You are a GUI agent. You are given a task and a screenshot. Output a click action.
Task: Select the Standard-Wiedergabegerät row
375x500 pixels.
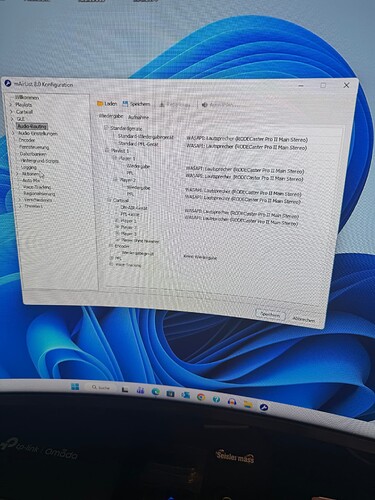coord(146,137)
